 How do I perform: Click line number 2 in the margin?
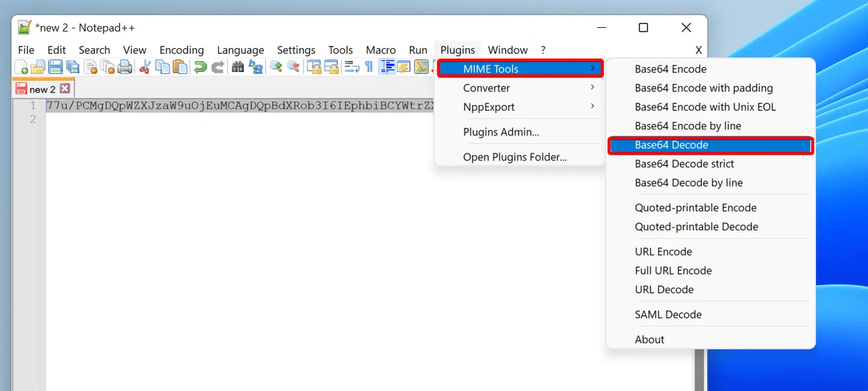[33, 118]
